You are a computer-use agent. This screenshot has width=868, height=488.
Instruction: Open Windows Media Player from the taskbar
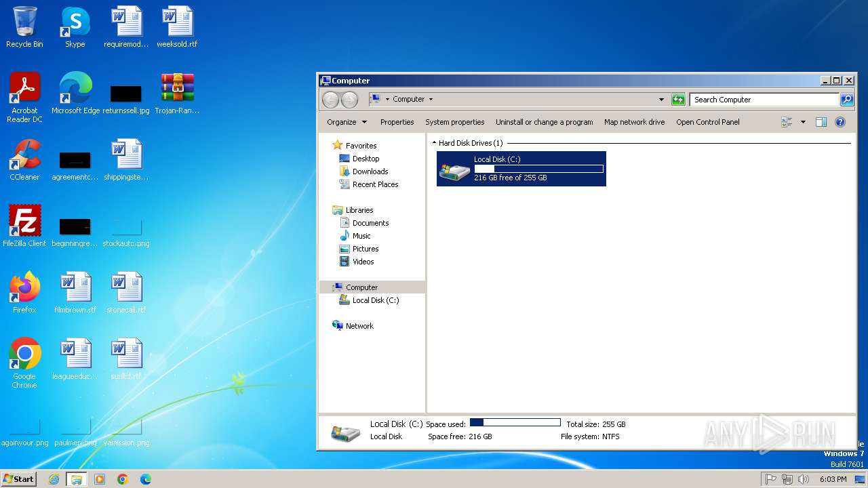click(100, 479)
